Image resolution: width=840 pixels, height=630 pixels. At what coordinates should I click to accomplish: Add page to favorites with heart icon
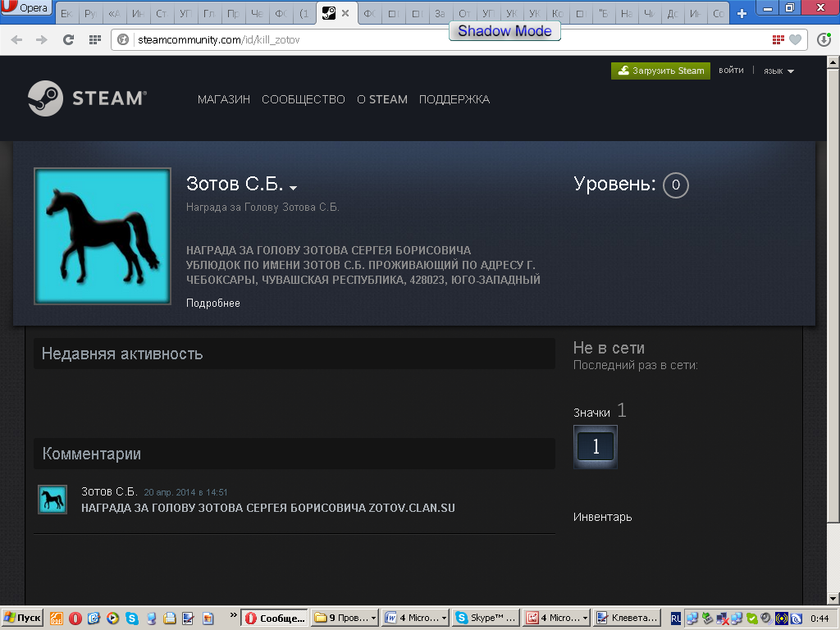coord(796,39)
